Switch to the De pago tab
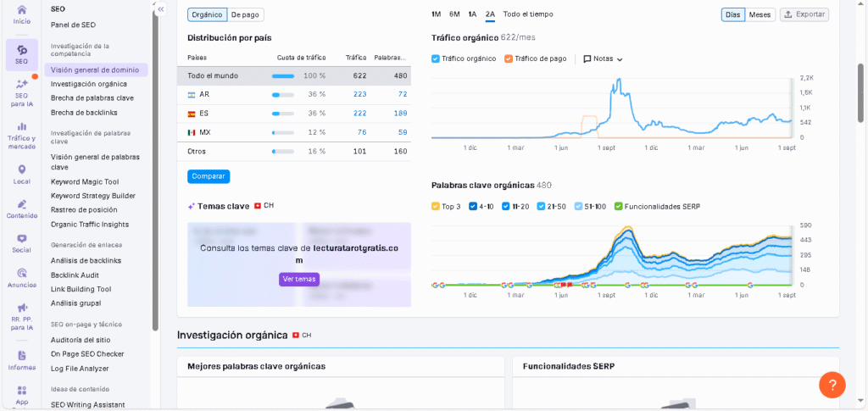Screen dimensions: 868x411 246,14
